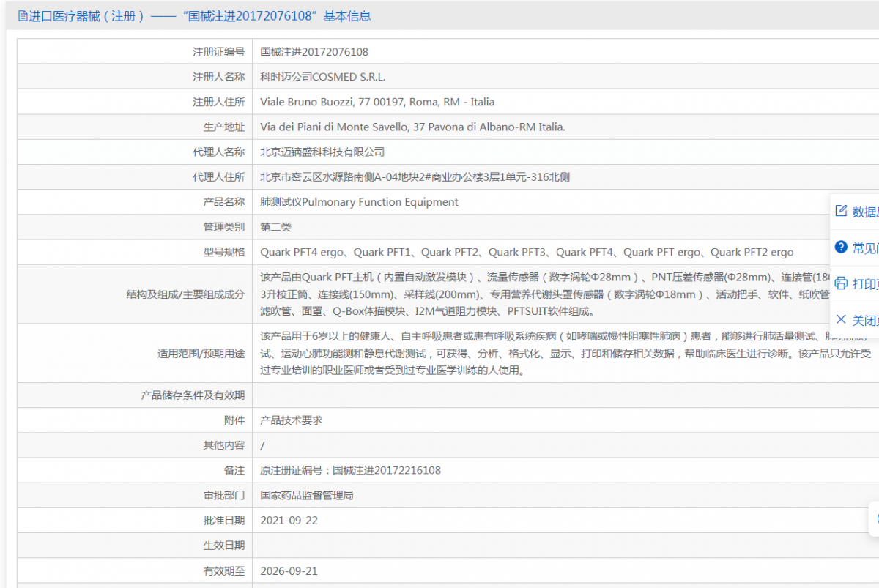Click the 产品储存条件及有效期 label
Screen dimensions: 879x588
[x=193, y=395]
